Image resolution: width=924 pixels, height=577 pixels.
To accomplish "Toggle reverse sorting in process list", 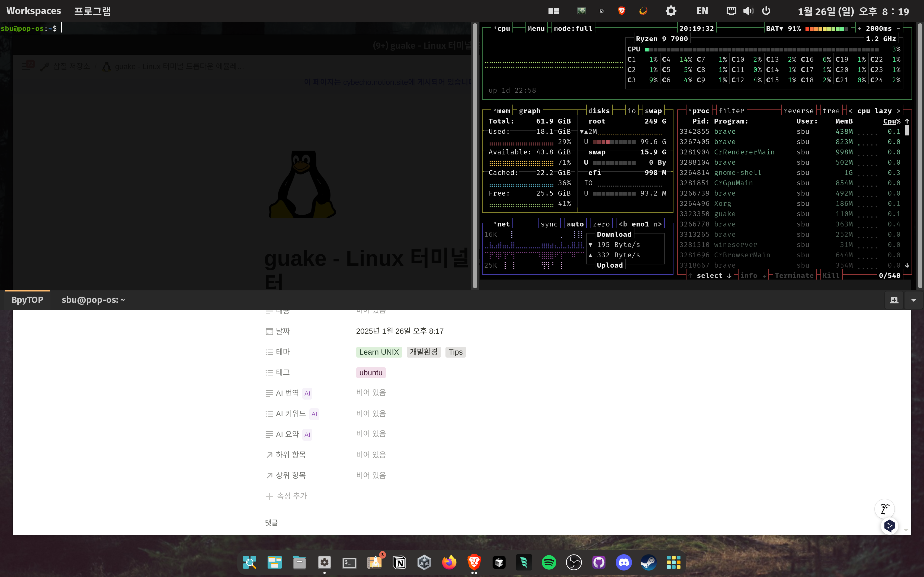I will [798, 111].
